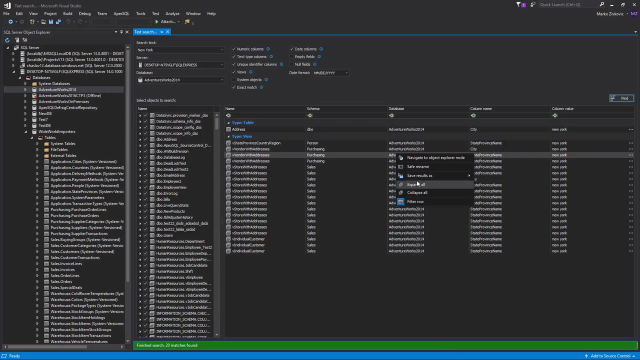
Task: Click the info icon beside Date columns
Action: pyautogui.click(x=321, y=49)
